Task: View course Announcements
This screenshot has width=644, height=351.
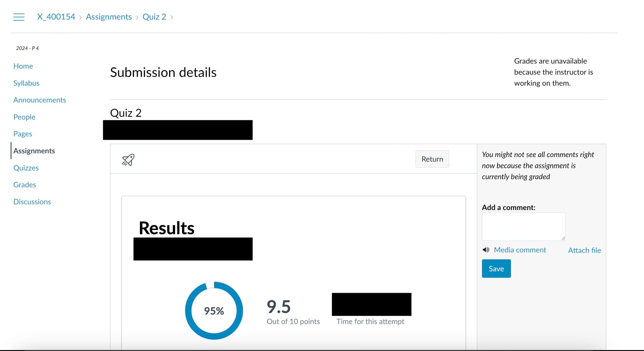Action: (40, 100)
